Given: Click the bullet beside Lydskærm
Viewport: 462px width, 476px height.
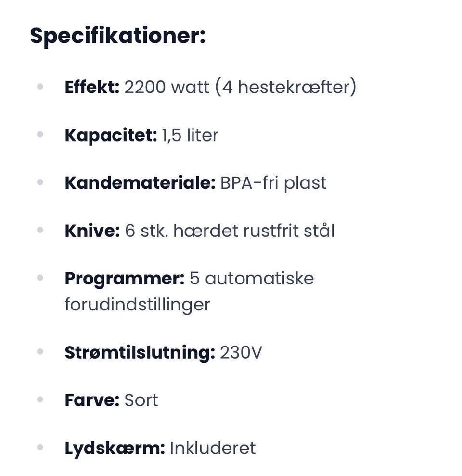Looking at the screenshot, I should (x=40, y=448).
